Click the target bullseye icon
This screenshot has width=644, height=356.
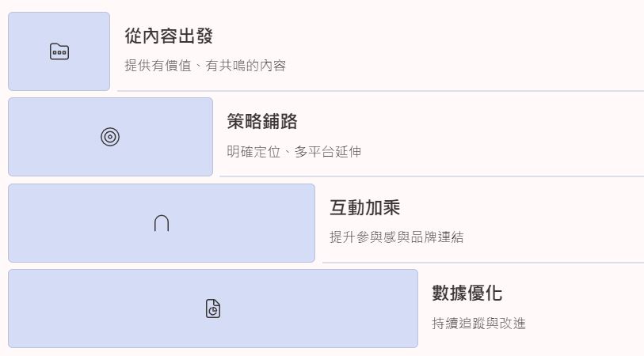110,137
